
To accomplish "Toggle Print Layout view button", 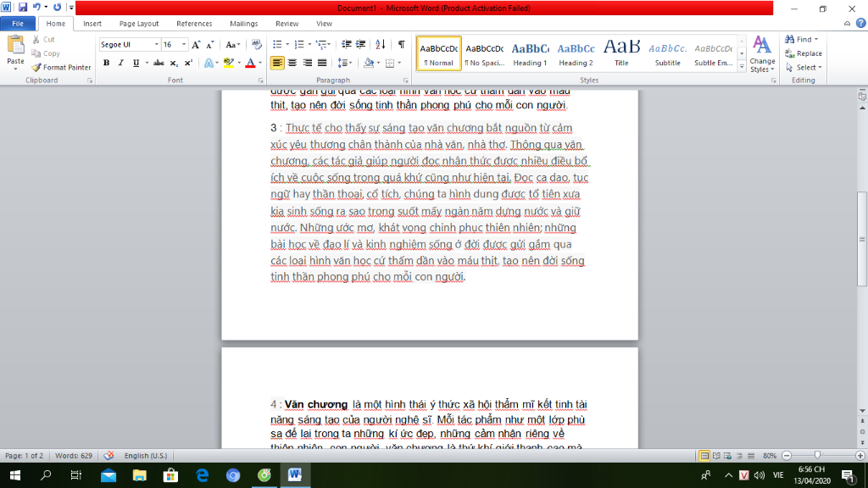I will click(704, 456).
